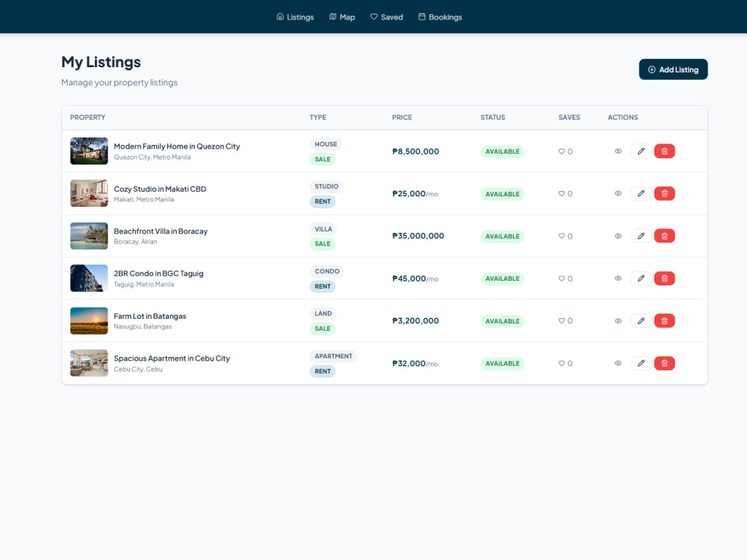Click the STATUS column header
The height and width of the screenshot is (560, 747).
(x=492, y=118)
